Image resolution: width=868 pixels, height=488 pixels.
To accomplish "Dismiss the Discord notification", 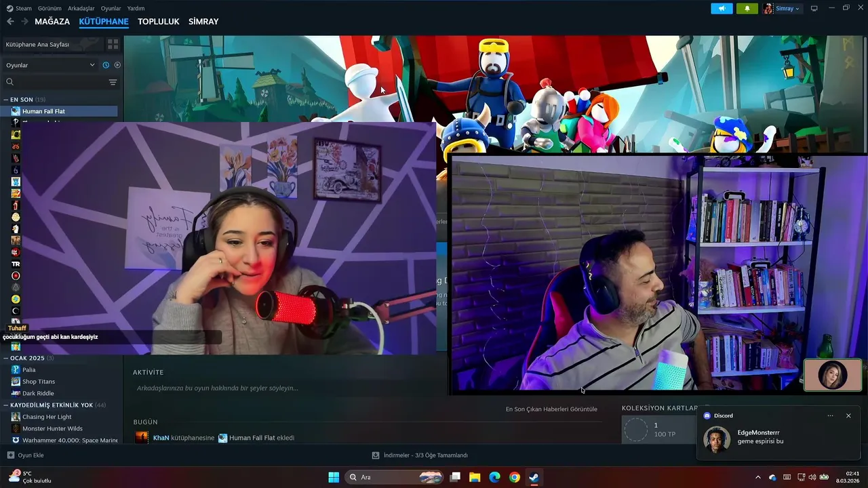I will pyautogui.click(x=848, y=415).
